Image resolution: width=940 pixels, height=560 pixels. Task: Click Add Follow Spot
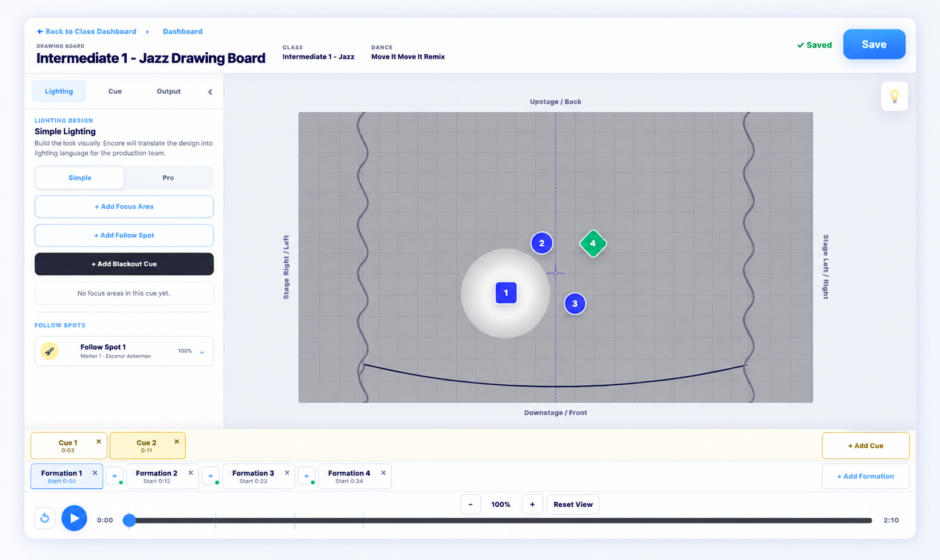[x=124, y=235]
